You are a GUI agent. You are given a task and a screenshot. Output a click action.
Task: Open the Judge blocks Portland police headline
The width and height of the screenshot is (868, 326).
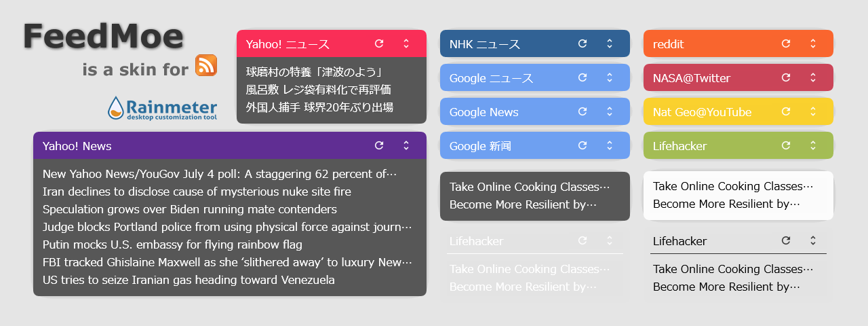(227, 227)
